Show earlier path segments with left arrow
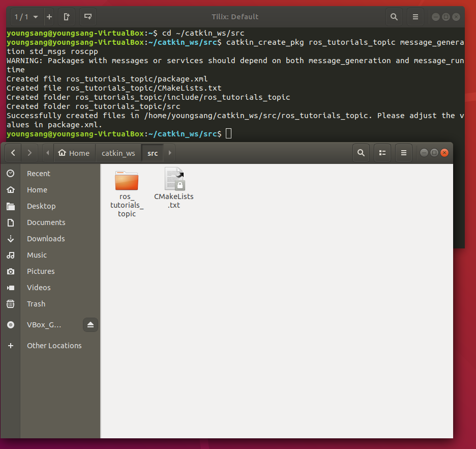 48,153
